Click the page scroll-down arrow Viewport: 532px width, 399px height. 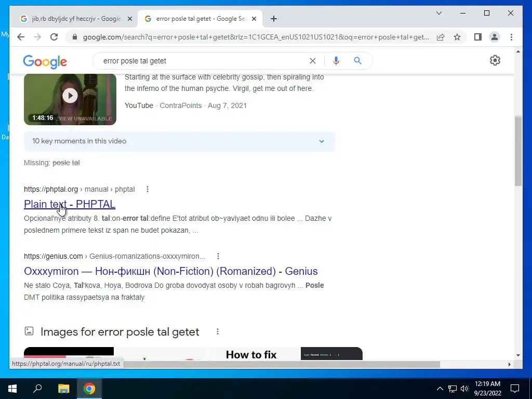[518, 355]
